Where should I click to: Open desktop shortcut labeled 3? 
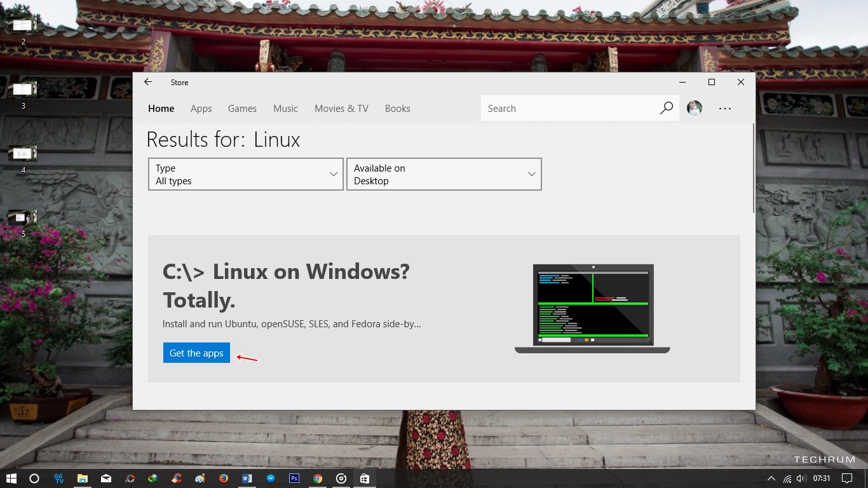(x=23, y=94)
